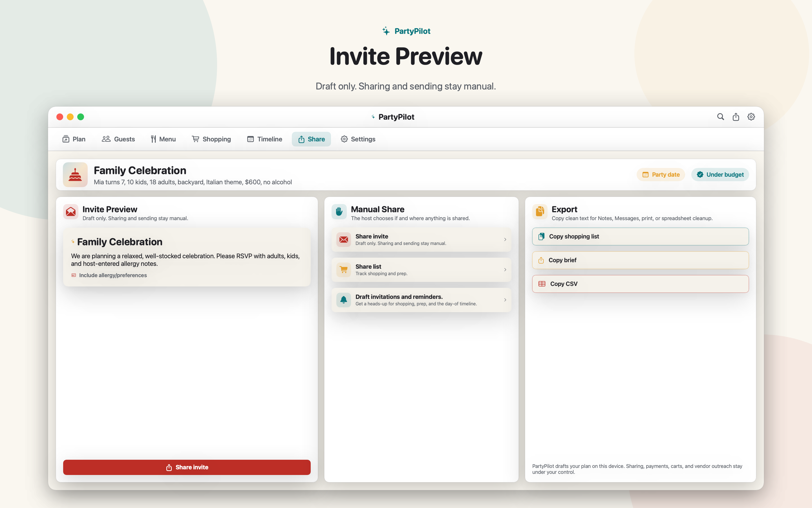The width and height of the screenshot is (812, 508).
Task: Click "Copy clean text for Notes" description
Action: (632, 218)
